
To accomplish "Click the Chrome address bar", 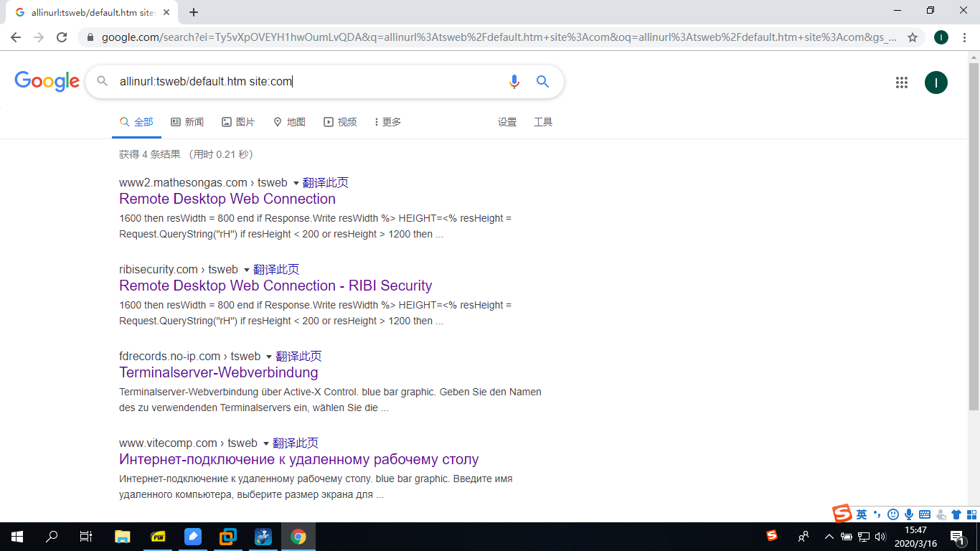I will pyautogui.click(x=499, y=37).
